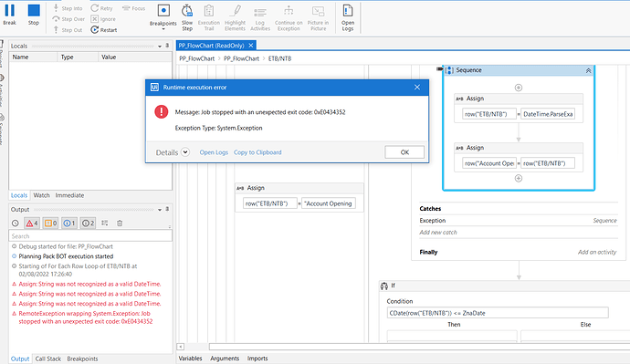Switch to the Immediate tab
Screen dimensions: 630x364
[x=69, y=195]
